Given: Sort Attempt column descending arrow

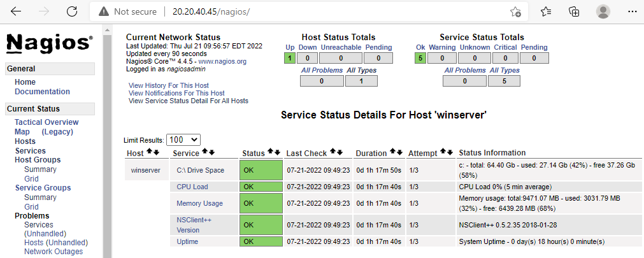Looking at the screenshot, I should pos(450,152).
